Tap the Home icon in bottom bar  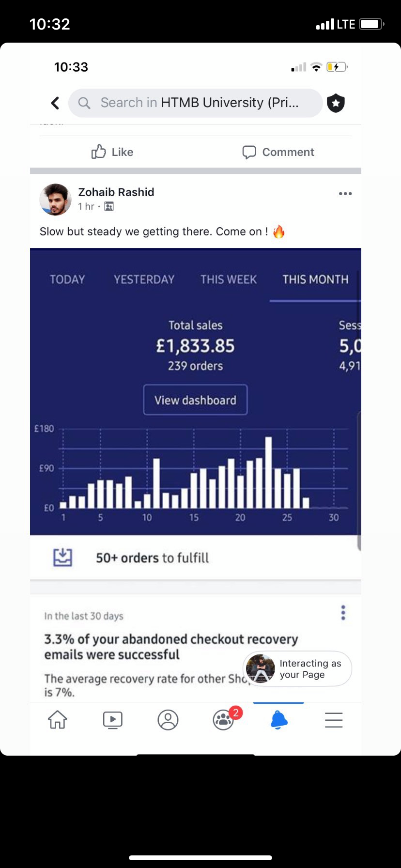pyautogui.click(x=57, y=720)
